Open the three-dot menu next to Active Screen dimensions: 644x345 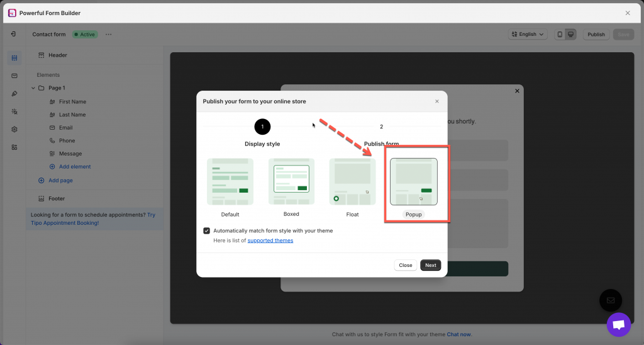tap(108, 35)
